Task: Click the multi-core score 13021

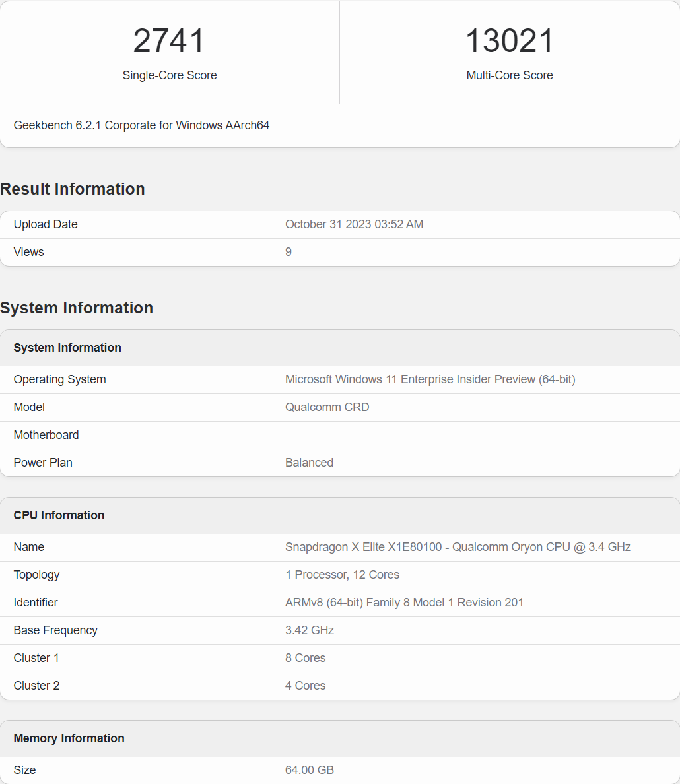Action: point(510,41)
